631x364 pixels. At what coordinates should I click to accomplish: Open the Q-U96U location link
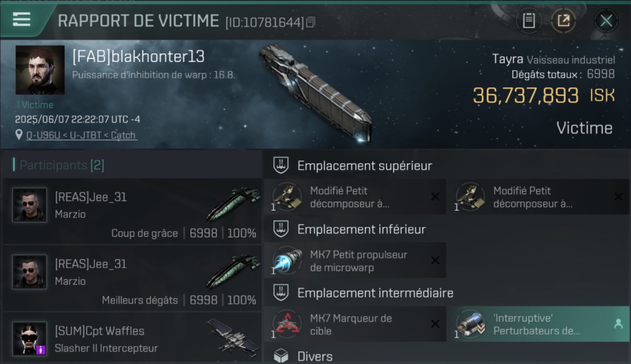point(82,135)
